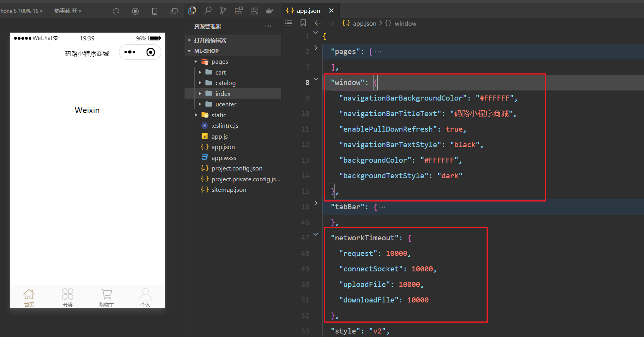644x337 pixels.
Task: Tap the 个人 profile tab in the simulator
Action: pyautogui.click(x=145, y=298)
